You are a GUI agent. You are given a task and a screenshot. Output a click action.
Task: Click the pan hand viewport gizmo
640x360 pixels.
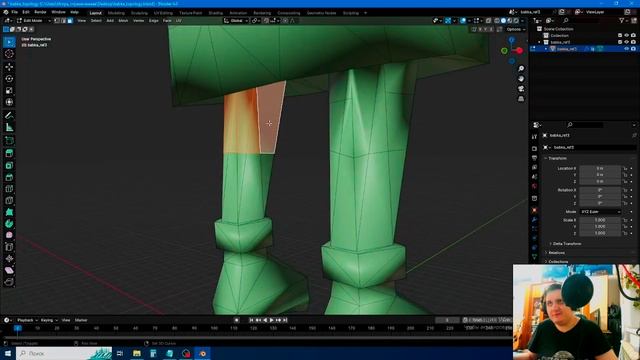pos(521,79)
